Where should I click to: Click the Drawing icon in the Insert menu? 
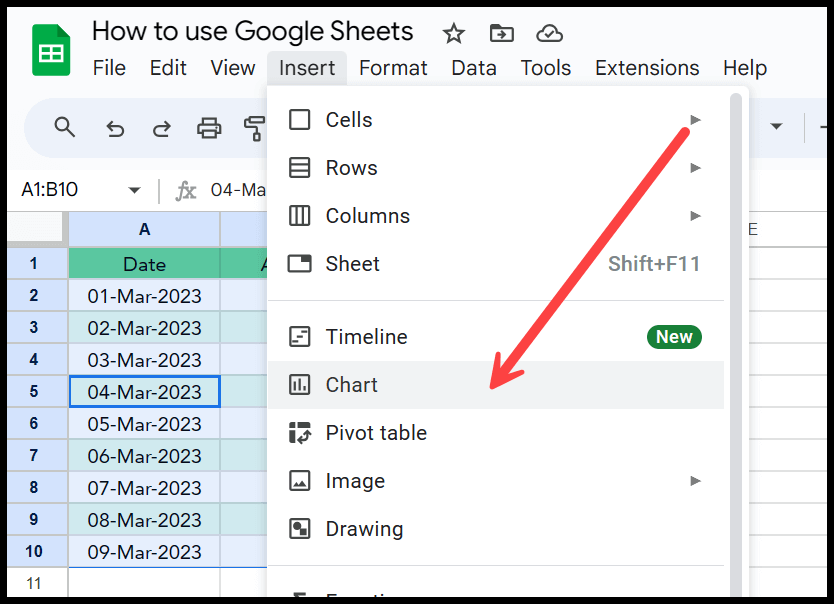coord(299,528)
